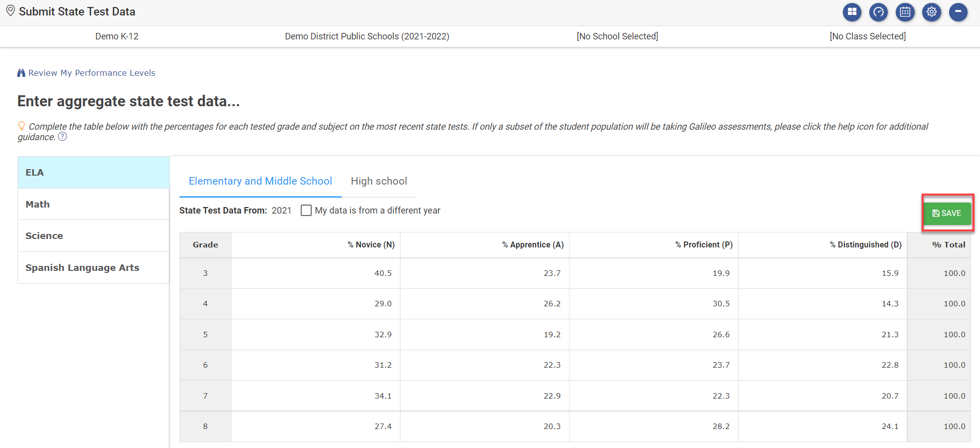Open the dashboard gauge icon
The width and height of the screenshot is (980, 448).
(878, 12)
